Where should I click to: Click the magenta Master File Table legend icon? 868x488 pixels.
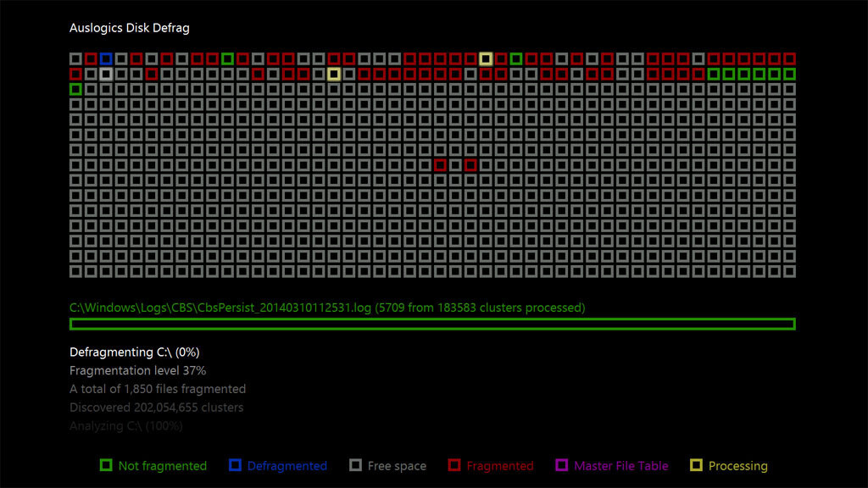(561, 465)
